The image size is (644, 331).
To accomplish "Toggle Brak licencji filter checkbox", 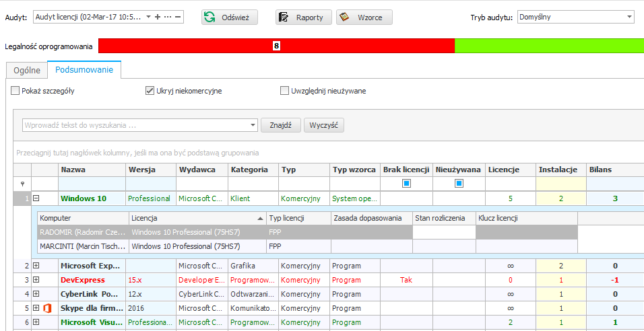I will coord(407,184).
